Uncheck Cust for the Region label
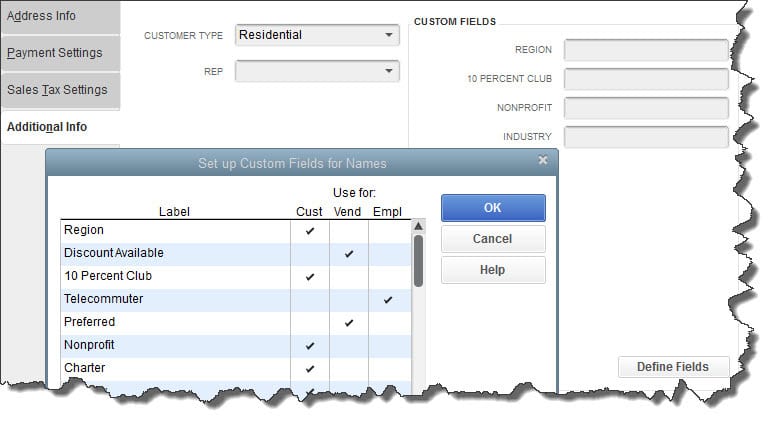 tap(309, 231)
